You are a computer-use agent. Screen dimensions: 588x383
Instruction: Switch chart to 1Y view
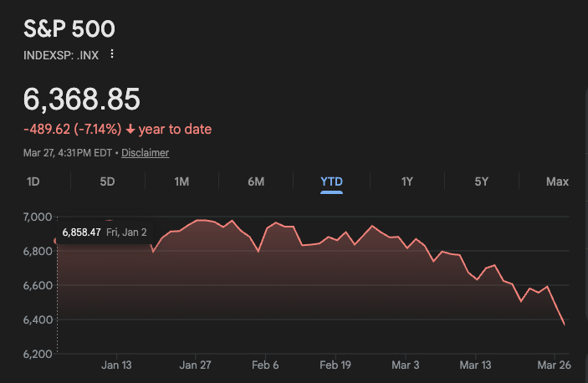406,181
